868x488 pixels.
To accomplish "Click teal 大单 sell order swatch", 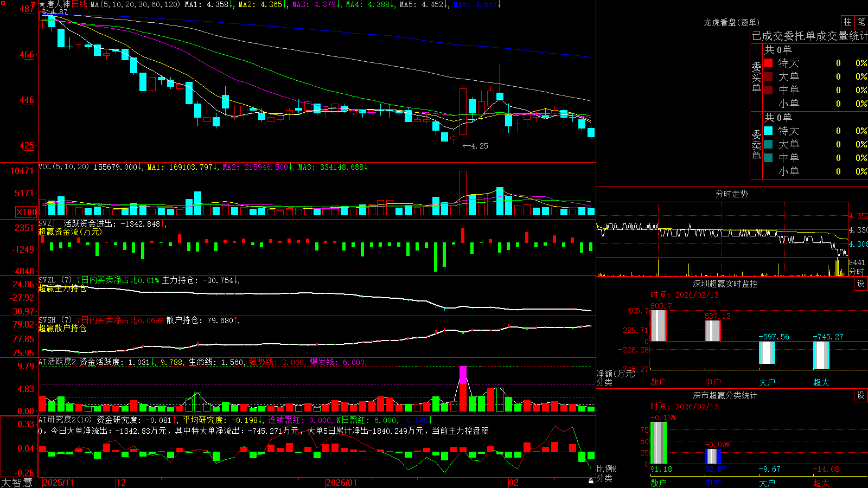I will pos(768,144).
